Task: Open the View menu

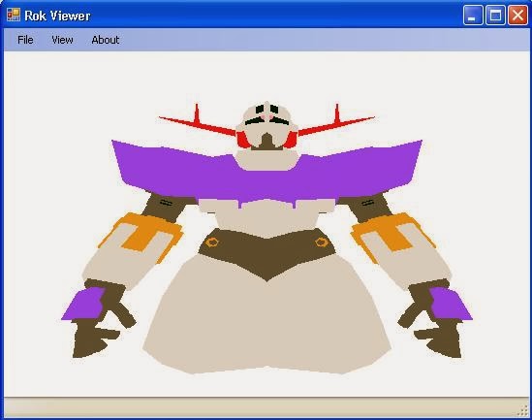Action: (x=62, y=40)
